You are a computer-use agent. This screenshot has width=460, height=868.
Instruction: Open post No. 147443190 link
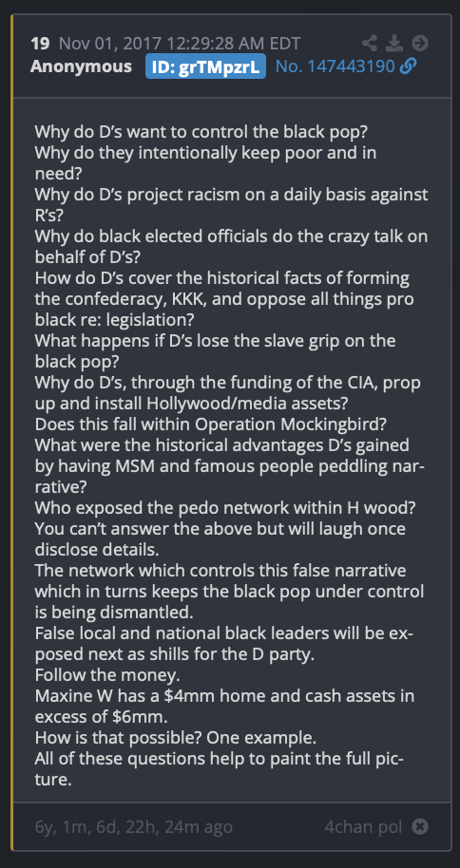tap(335, 66)
